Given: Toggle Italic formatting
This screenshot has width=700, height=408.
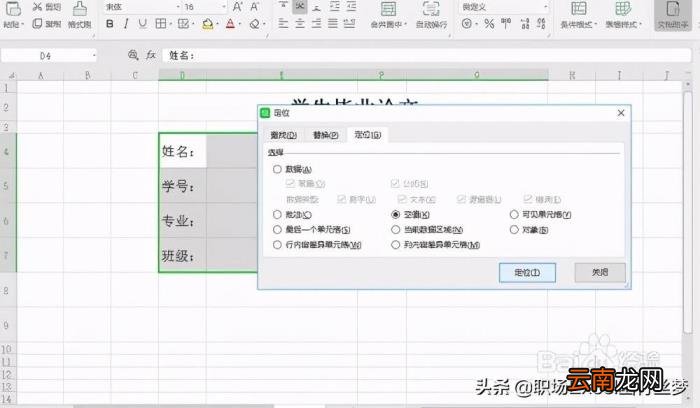Looking at the screenshot, I should tap(126, 24).
